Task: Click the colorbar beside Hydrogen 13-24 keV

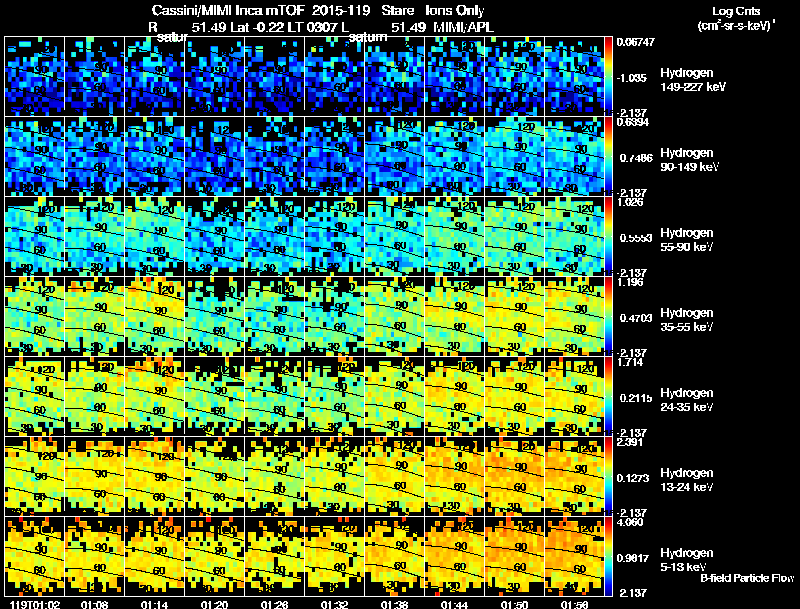Action: (x=608, y=476)
